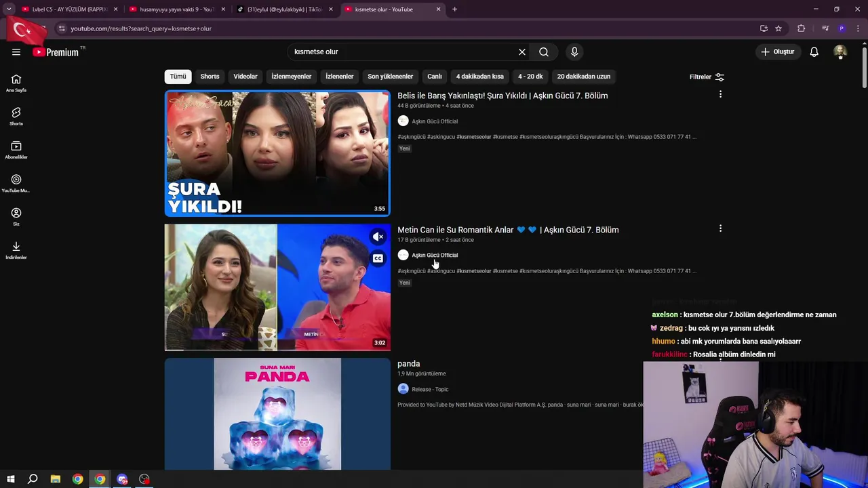Open Windows taskbar search
868x488 pixels.
[33, 479]
